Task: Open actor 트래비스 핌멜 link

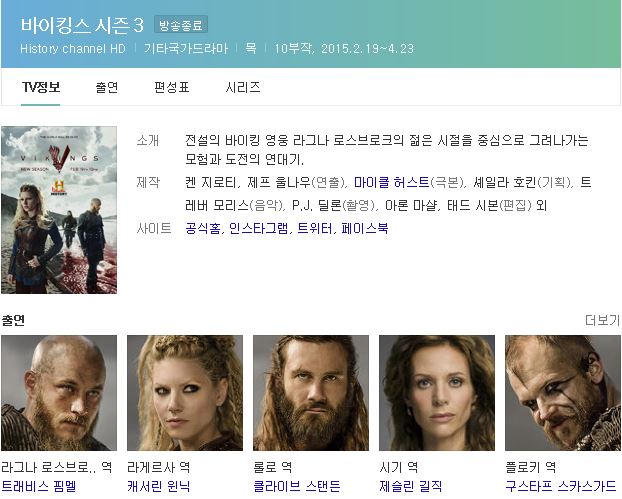Action: tap(39, 486)
